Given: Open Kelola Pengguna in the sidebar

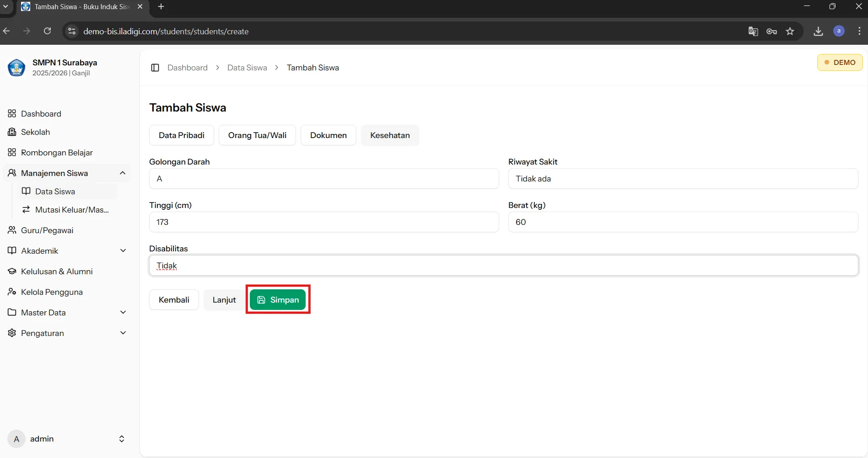Looking at the screenshot, I should click(x=52, y=292).
